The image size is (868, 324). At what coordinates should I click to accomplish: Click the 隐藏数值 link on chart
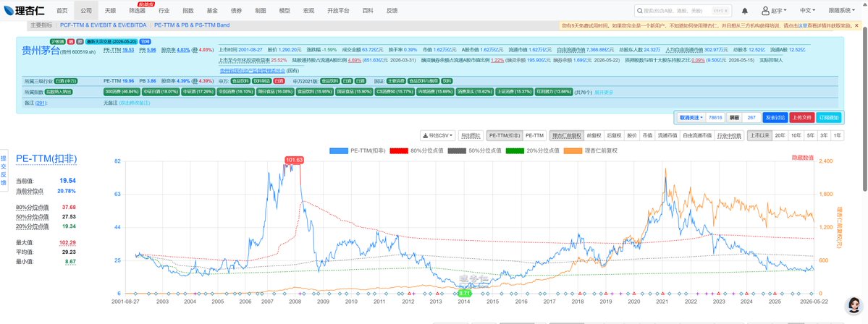pyautogui.click(x=803, y=158)
